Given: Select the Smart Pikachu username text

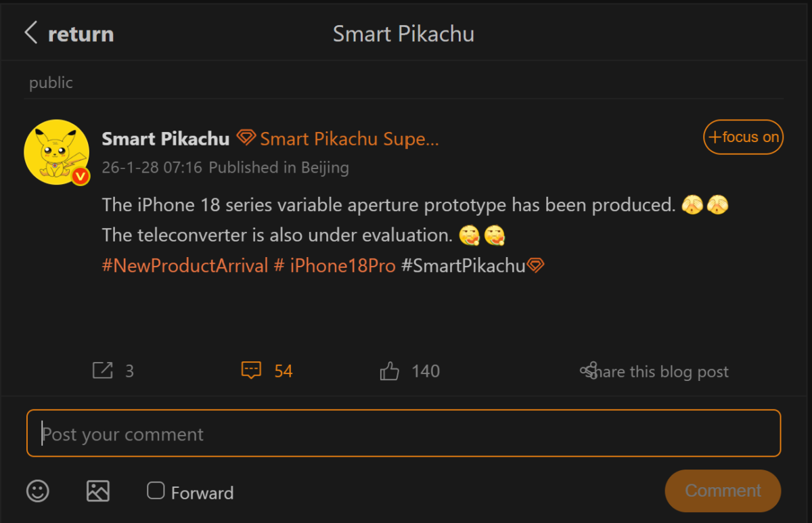Looking at the screenshot, I should [x=165, y=139].
